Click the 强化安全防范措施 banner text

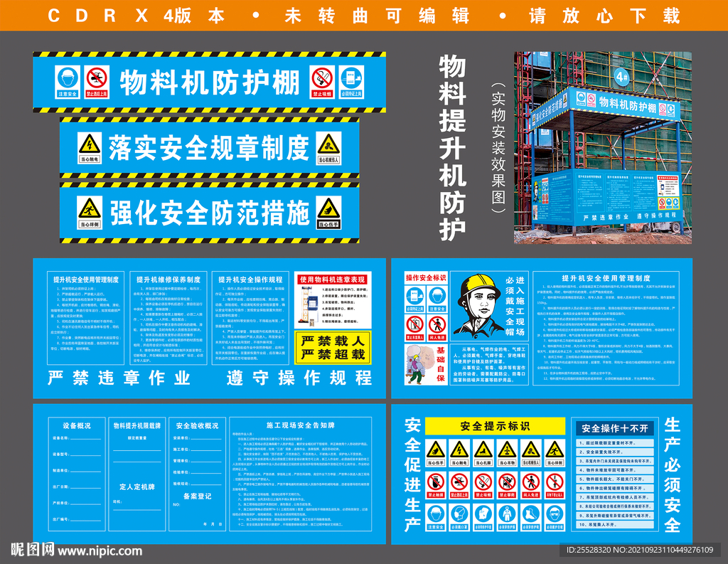210,213
